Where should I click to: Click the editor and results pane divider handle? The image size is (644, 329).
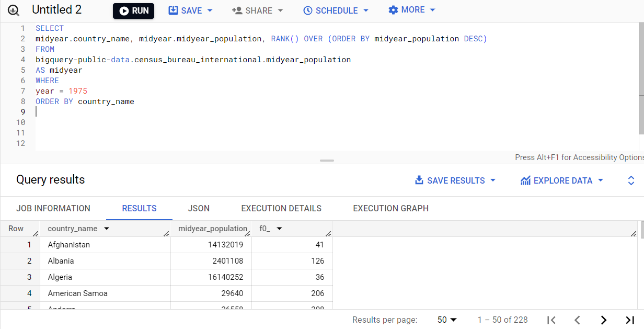[327, 161]
